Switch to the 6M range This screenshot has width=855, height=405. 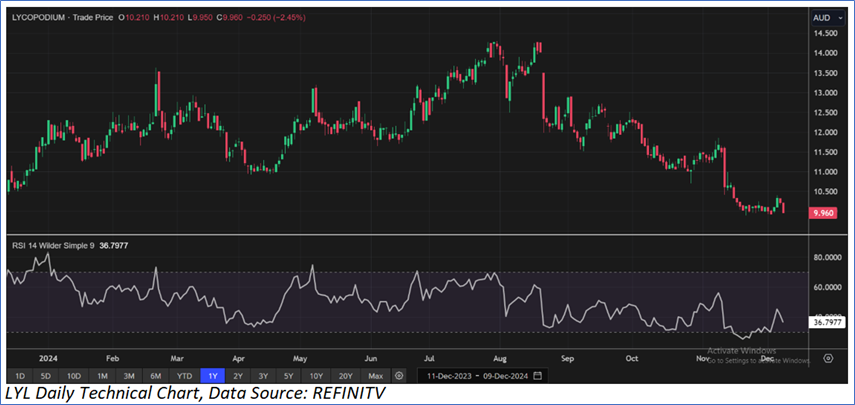point(156,375)
